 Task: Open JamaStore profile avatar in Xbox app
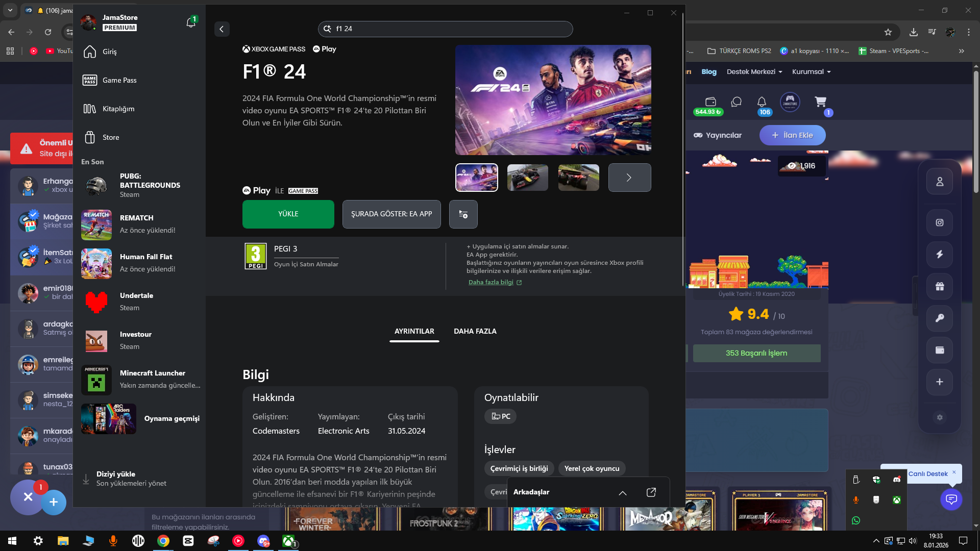[x=89, y=22]
